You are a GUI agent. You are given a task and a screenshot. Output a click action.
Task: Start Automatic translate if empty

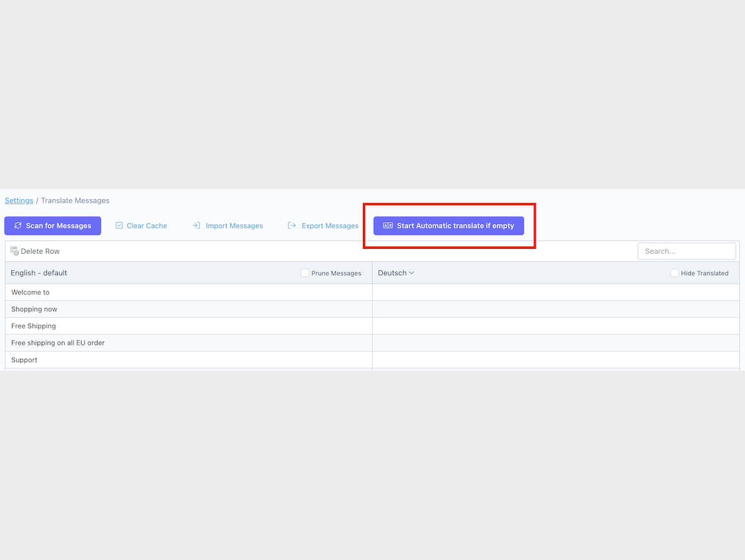(449, 226)
